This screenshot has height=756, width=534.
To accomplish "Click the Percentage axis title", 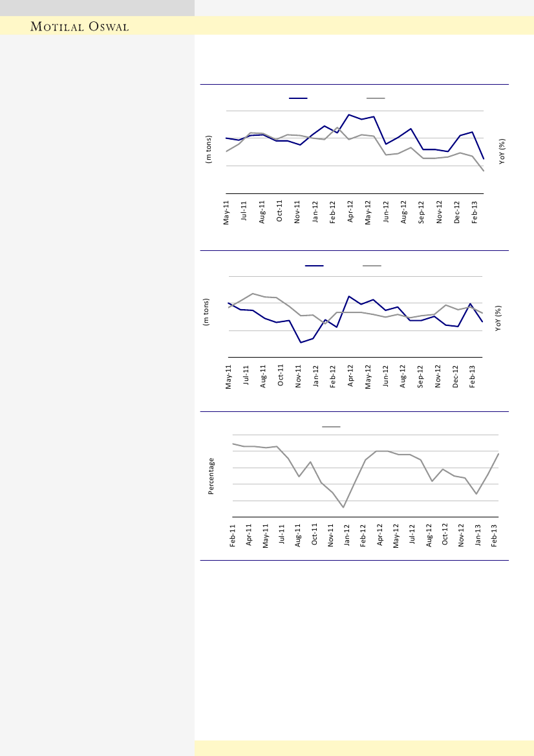I will pyautogui.click(x=211, y=476).
